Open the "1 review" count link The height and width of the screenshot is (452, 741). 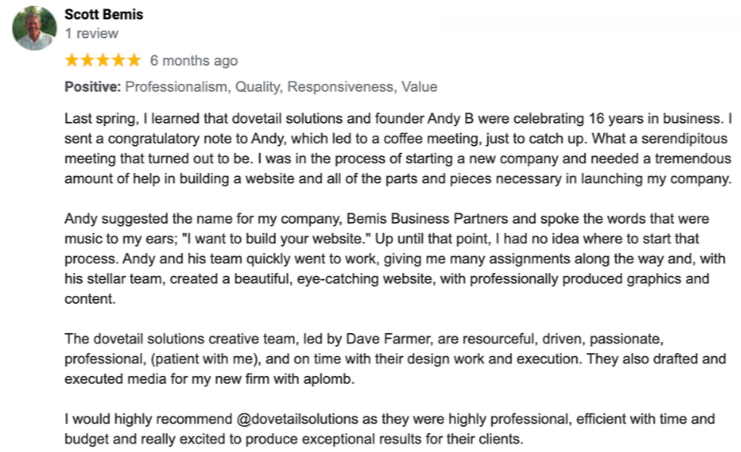point(91,34)
